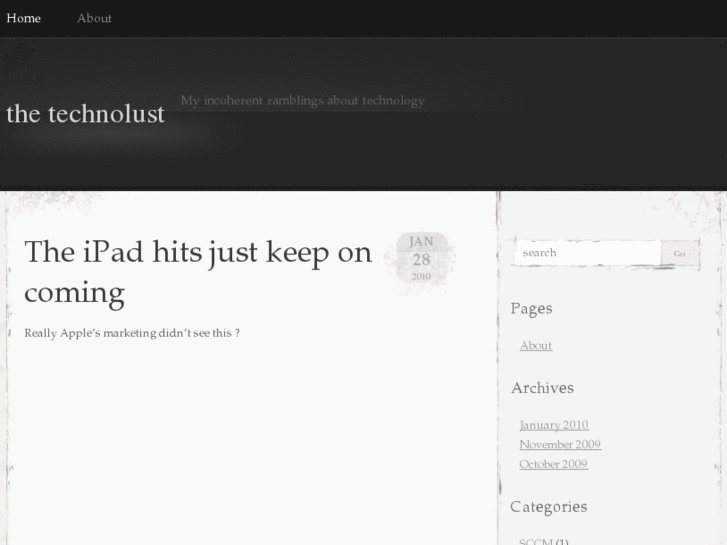Image resolution: width=727 pixels, height=545 pixels.
Task: Go to the technolust site title
Action: pyautogui.click(x=85, y=114)
